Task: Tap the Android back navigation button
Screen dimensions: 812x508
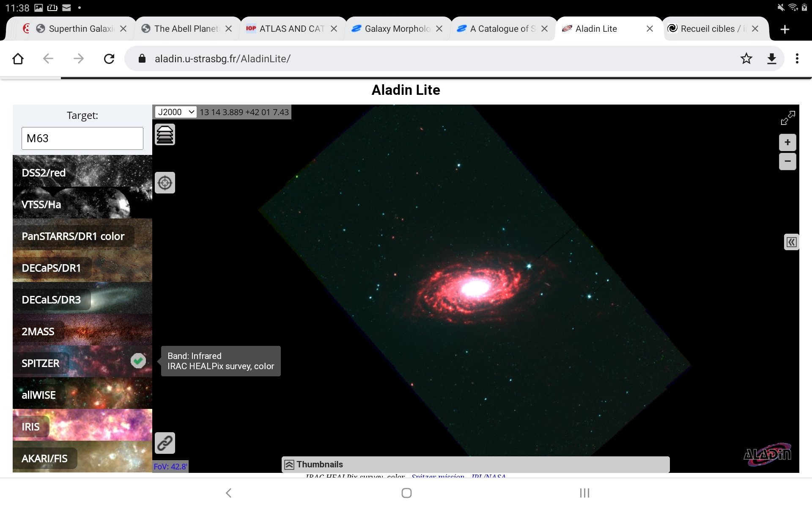Action: [x=229, y=493]
